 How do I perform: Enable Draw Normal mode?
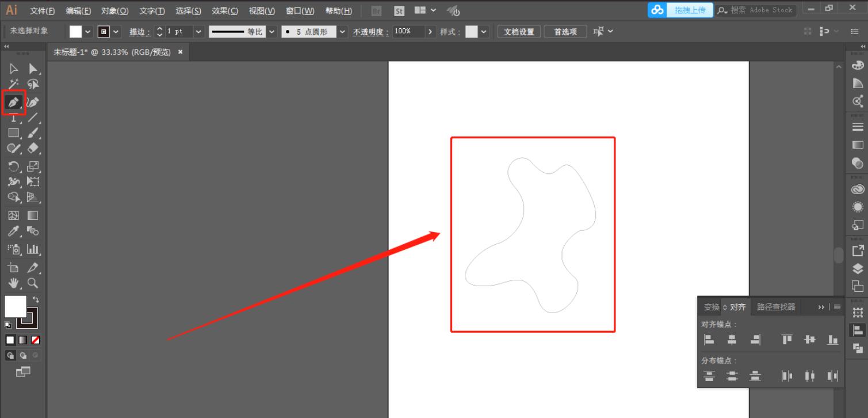pyautogui.click(x=10, y=356)
